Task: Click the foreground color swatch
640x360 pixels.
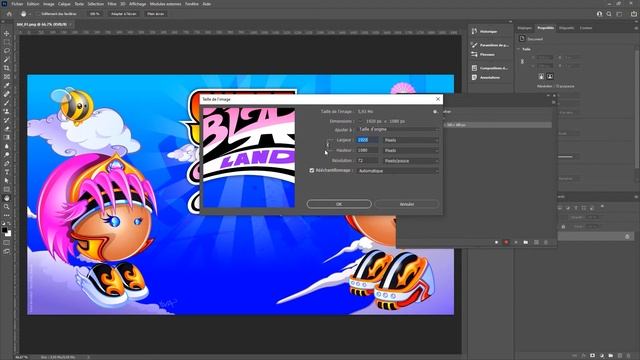Action: pyautogui.click(x=4, y=230)
